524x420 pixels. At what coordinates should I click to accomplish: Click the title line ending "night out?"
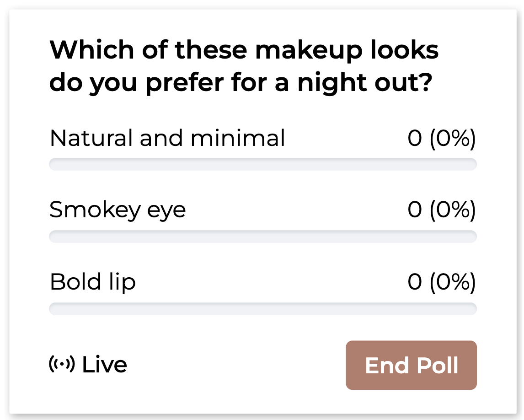click(x=241, y=83)
